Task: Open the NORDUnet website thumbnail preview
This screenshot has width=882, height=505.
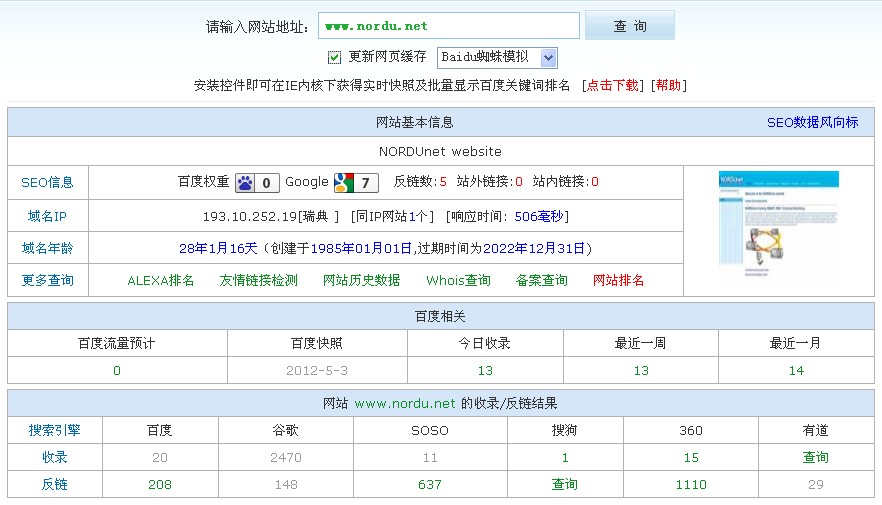Action: click(778, 224)
